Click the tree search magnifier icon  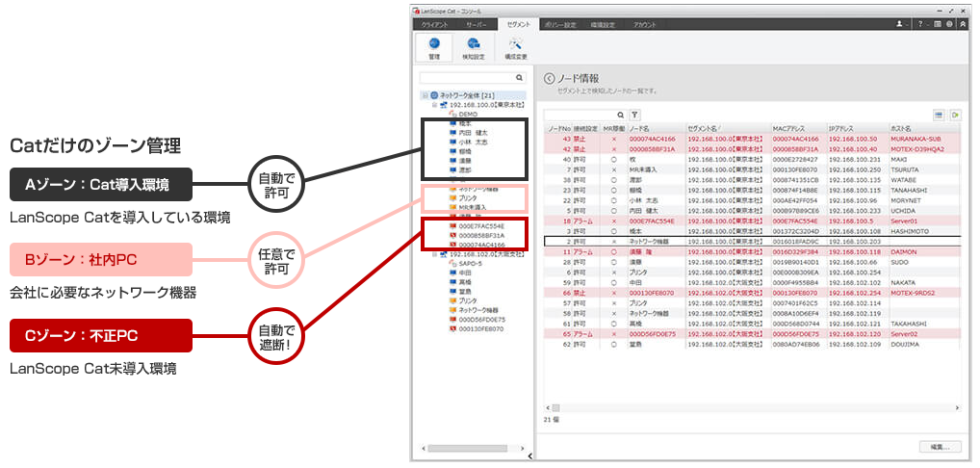click(519, 78)
